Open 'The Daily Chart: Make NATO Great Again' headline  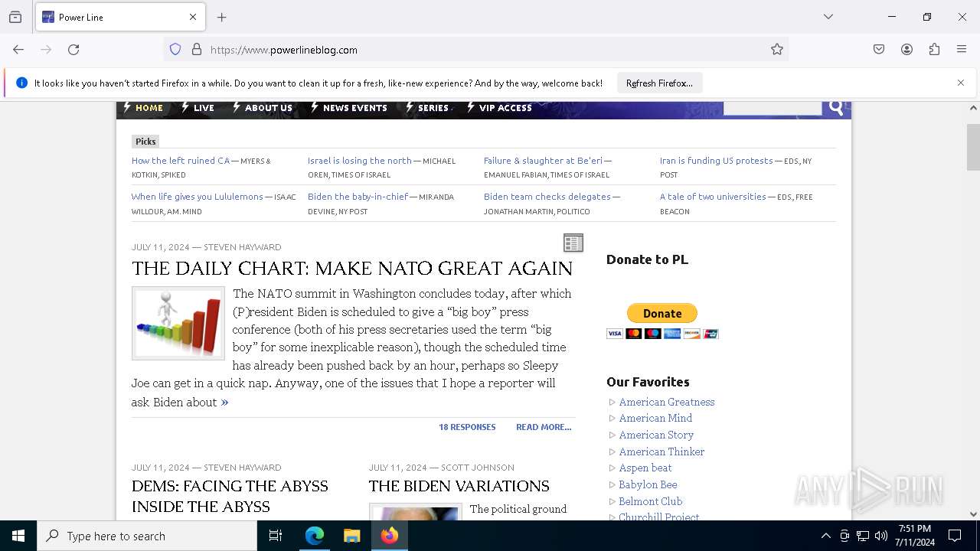352,269
